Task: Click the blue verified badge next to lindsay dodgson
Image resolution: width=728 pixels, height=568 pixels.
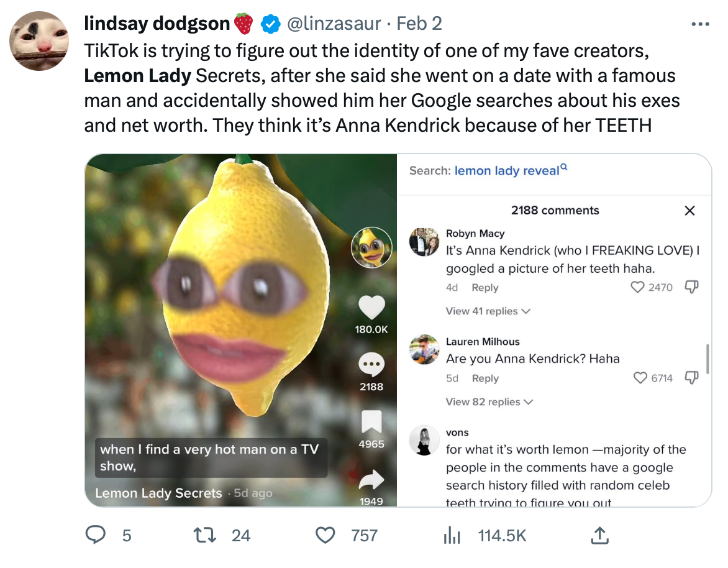Action: tap(270, 23)
